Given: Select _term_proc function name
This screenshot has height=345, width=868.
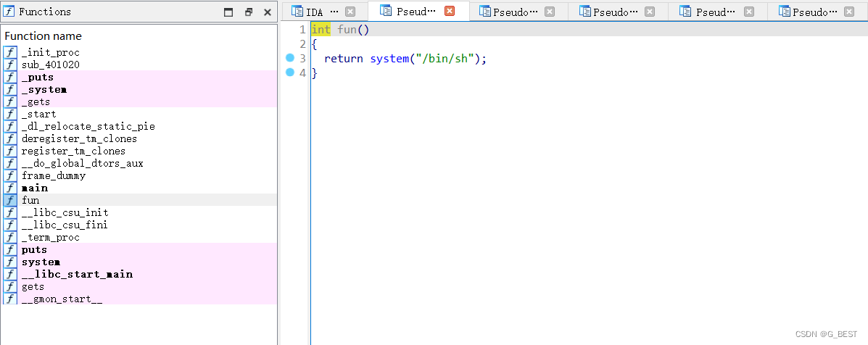Looking at the screenshot, I should 51,237.
